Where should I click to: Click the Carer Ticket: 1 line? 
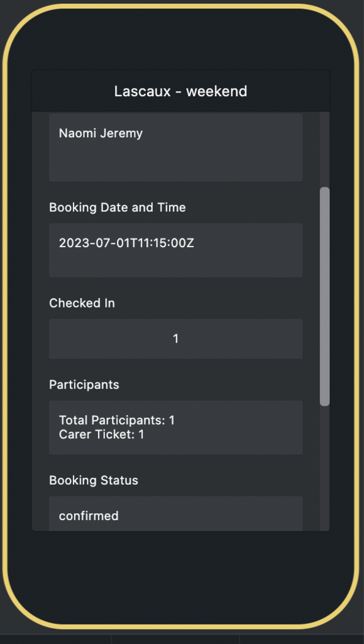(x=102, y=434)
